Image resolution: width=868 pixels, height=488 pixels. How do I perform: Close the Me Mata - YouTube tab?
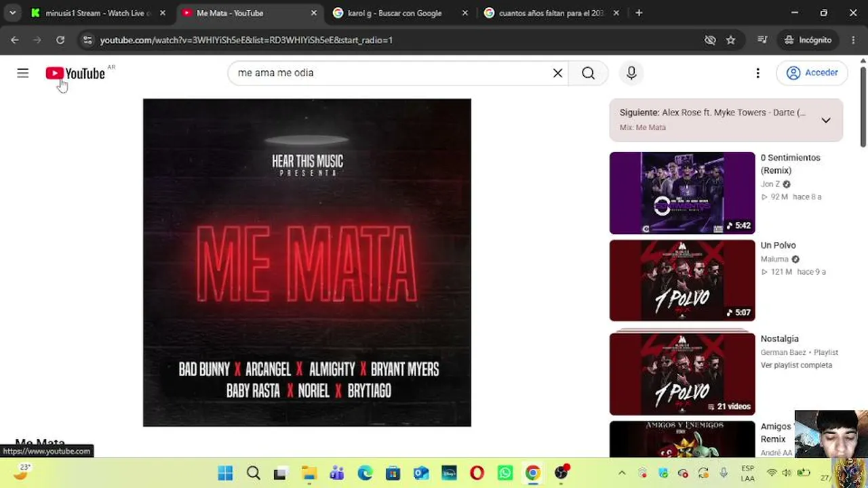coord(313,13)
